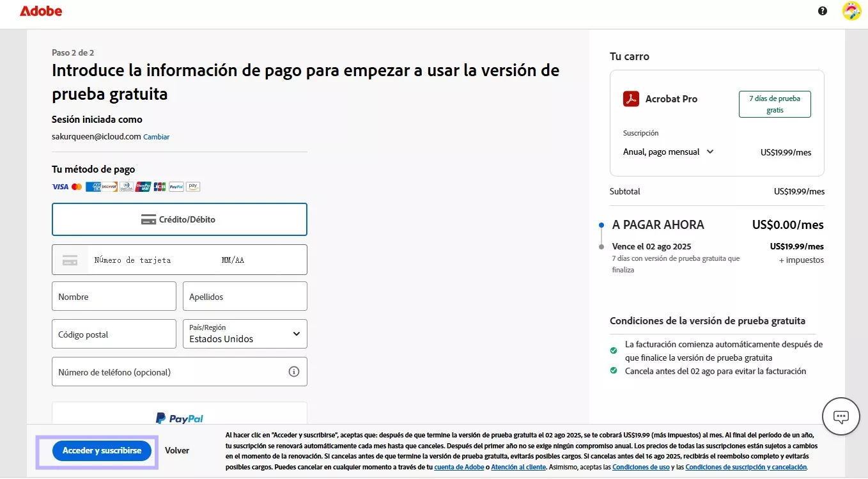Click the American Express logo
This screenshot has height=479, width=868.
tap(93, 187)
